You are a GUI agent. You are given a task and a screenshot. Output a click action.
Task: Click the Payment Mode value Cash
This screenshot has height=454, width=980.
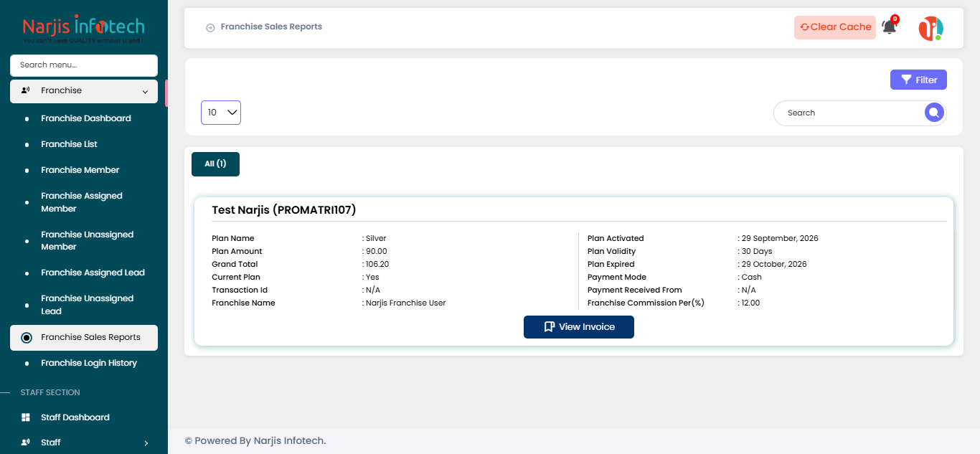tap(752, 277)
